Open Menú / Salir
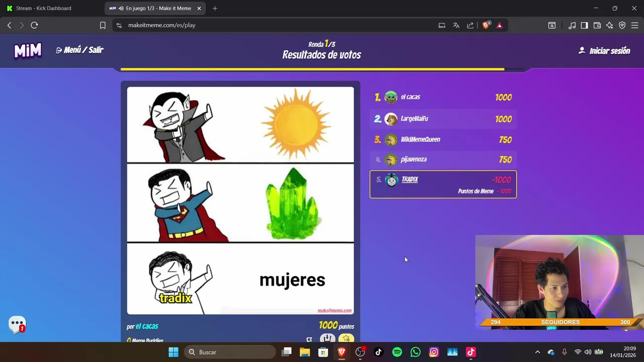The height and width of the screenshot is (362, 644). pyautogui.click(x=79, y=50)
